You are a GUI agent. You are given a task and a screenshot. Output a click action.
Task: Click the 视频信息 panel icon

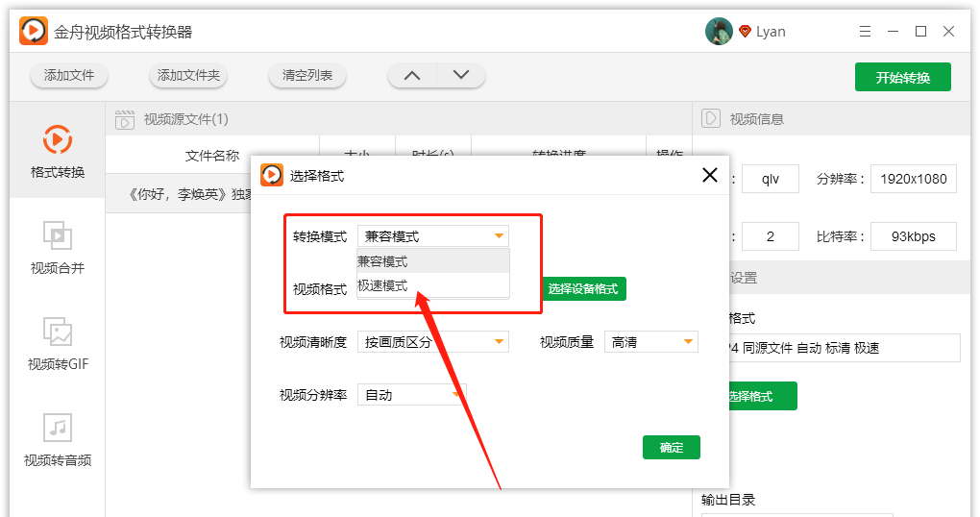tap(711, 118)
